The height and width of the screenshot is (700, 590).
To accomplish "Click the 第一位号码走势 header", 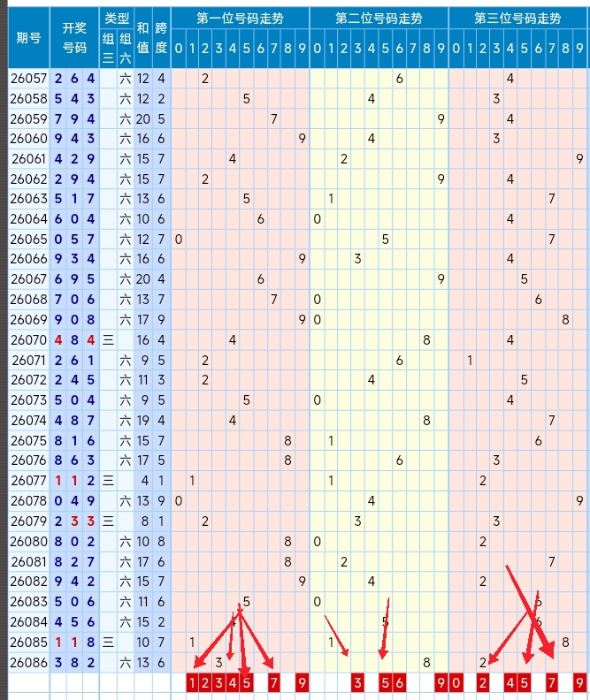I will click(241, 19).
